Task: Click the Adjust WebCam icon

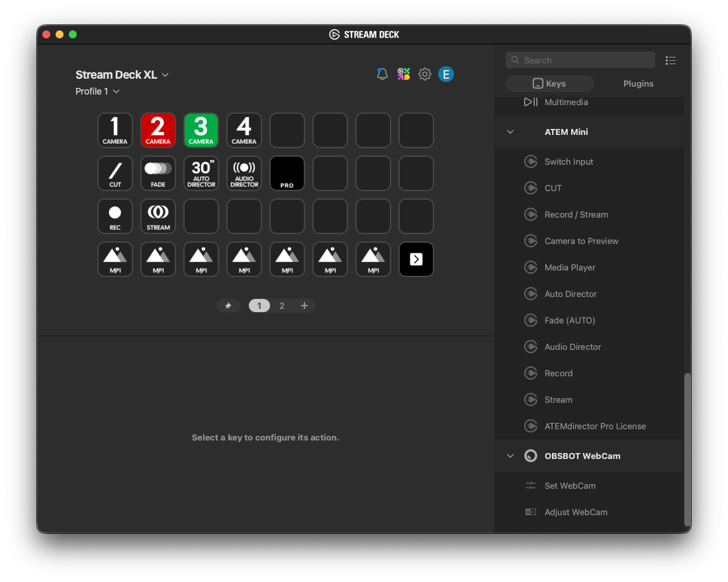Action: click(x=531, y=512)
